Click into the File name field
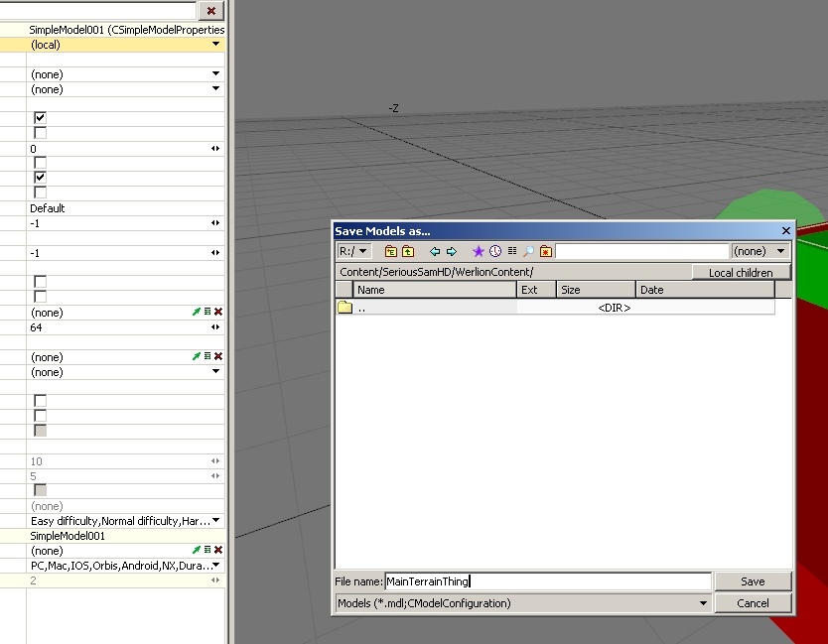 (548, 581)
